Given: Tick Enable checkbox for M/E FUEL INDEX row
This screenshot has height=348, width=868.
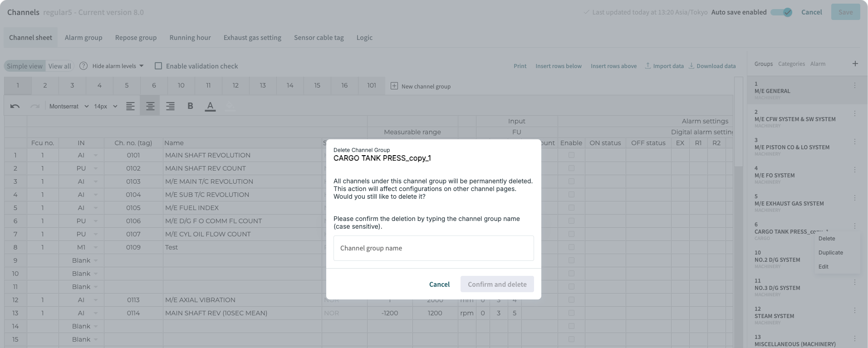Looking at the screenshot, I should tap(571, 208).
